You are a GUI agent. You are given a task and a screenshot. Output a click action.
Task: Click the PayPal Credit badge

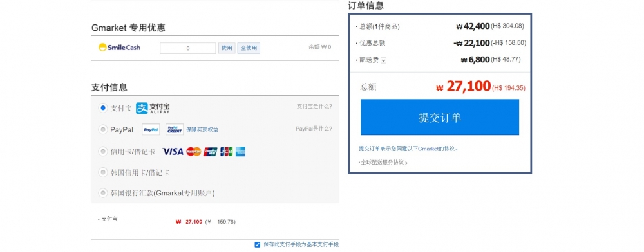pos(175,129)
